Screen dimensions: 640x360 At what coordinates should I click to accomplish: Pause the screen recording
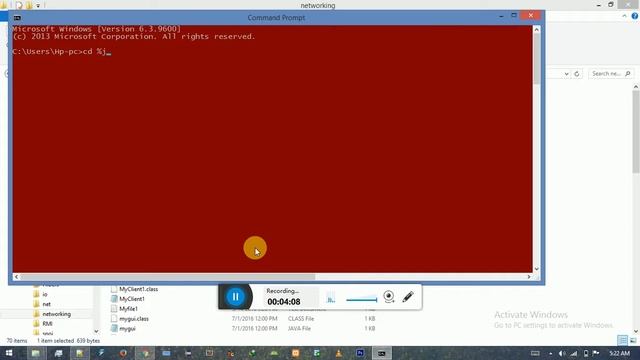click(236, 297)
